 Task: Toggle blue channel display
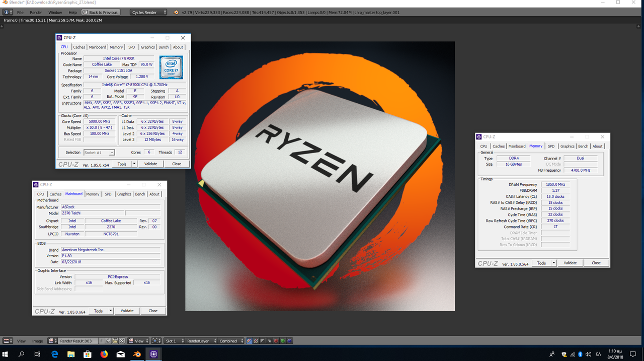point(289,341)
